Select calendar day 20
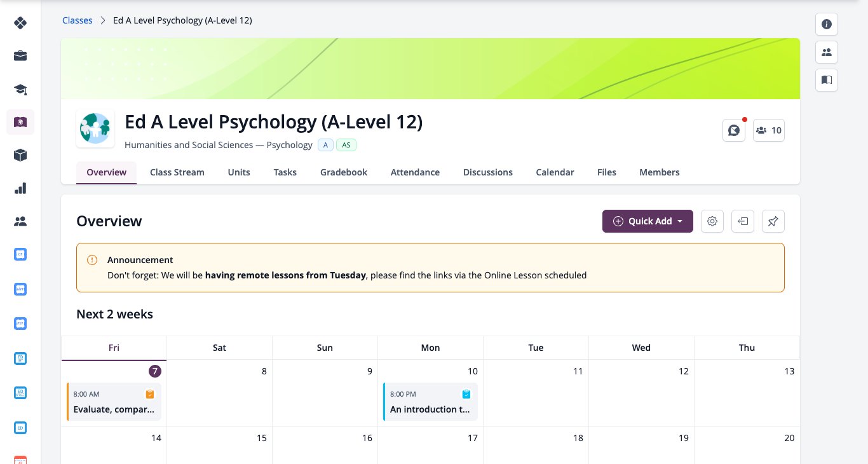Image resolution: width=868 pixels, height=464 pixels. (x=789, y=438)
